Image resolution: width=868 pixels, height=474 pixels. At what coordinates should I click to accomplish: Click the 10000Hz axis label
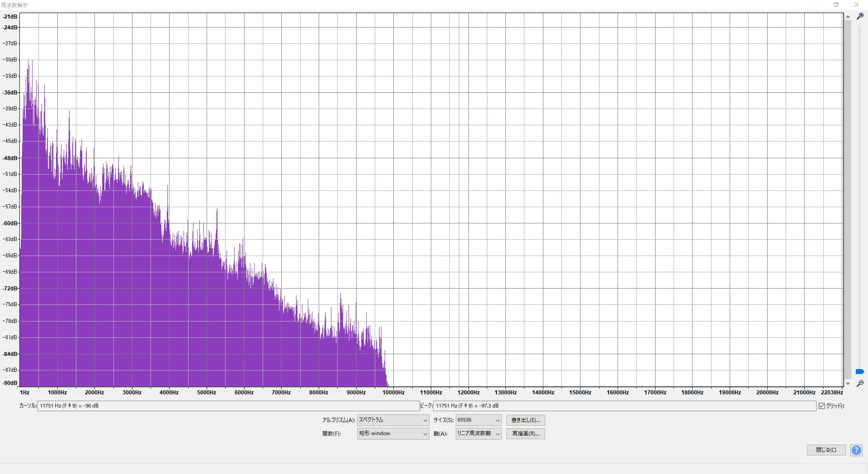[x=393, y=393]
